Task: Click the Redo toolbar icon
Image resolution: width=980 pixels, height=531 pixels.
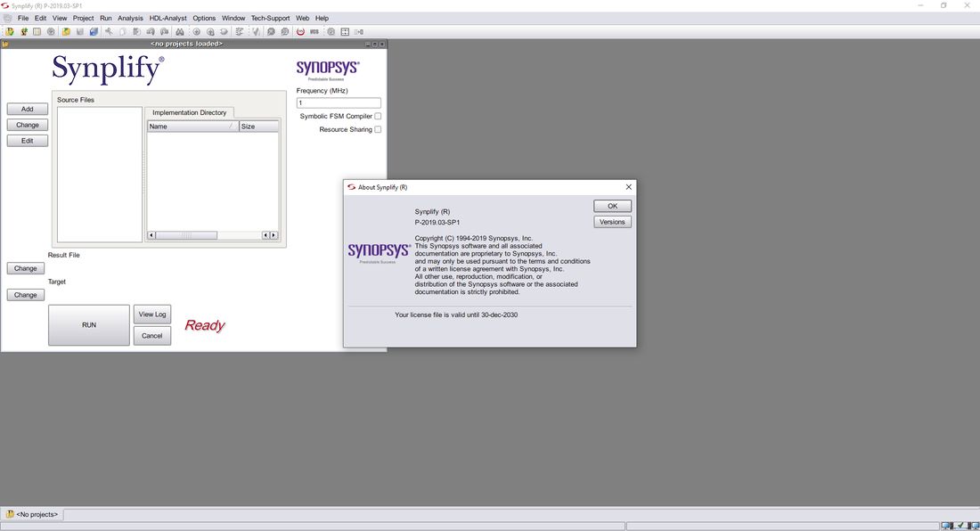Action: (165, 31)
